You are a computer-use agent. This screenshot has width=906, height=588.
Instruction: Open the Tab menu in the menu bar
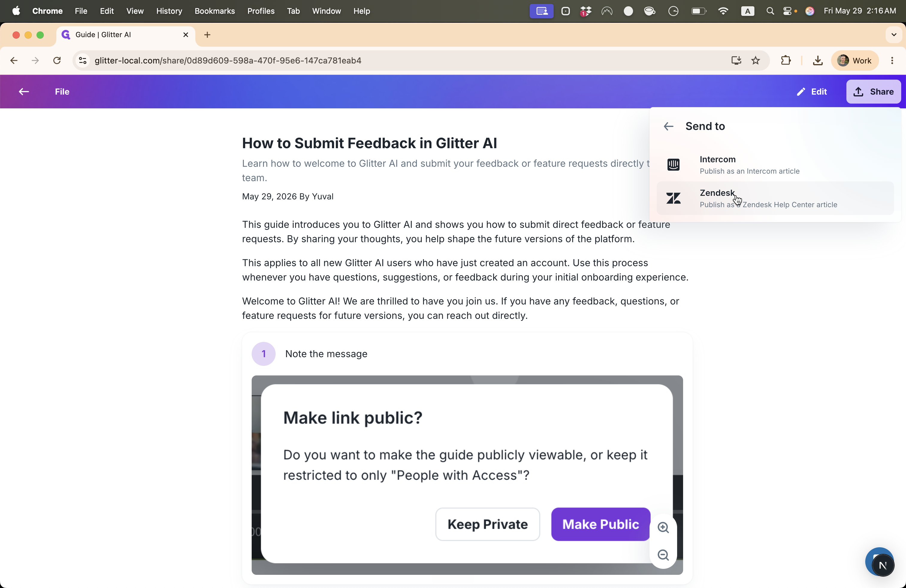point(293,11)
